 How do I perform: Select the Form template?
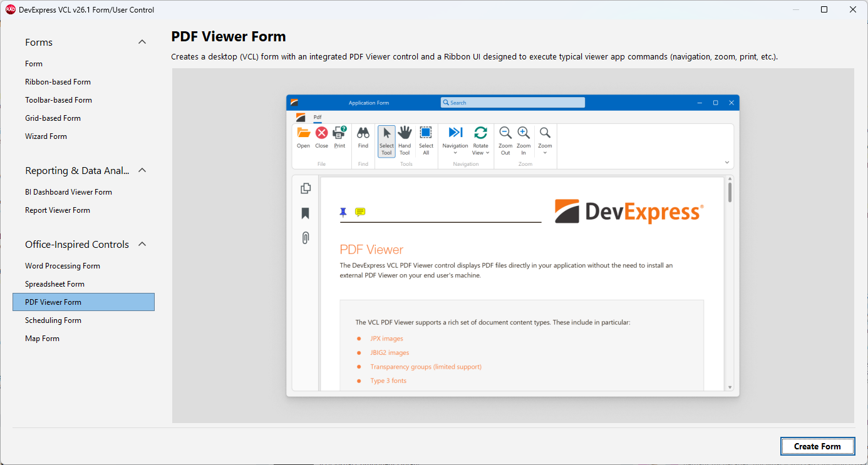click(83, 64)
